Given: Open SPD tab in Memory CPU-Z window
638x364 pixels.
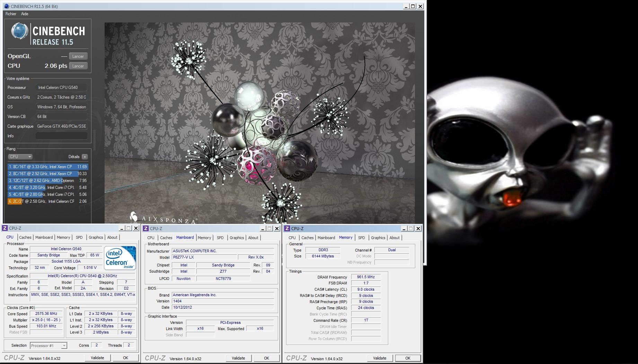Looking at the screenshot, I should [x=362, y=238].
